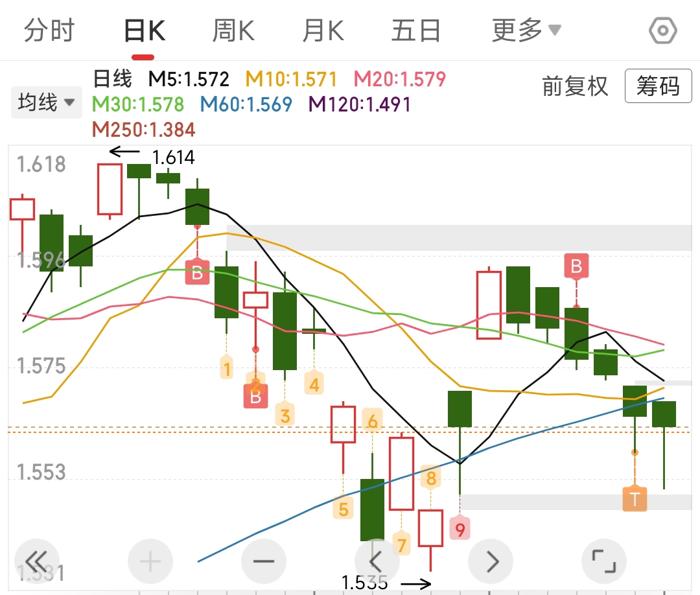Jump to earliest candles with double-left arrow
Image resolution: width=700 pixels, height=595 pixels.
pyautogui.click(x=37, y=561)
